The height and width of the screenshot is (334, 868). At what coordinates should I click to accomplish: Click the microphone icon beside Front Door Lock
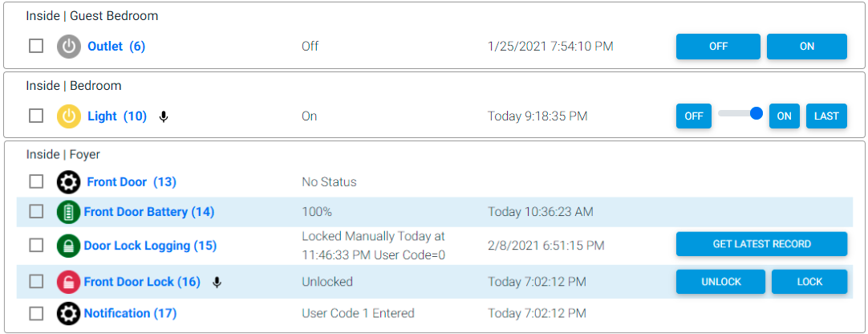217,283
